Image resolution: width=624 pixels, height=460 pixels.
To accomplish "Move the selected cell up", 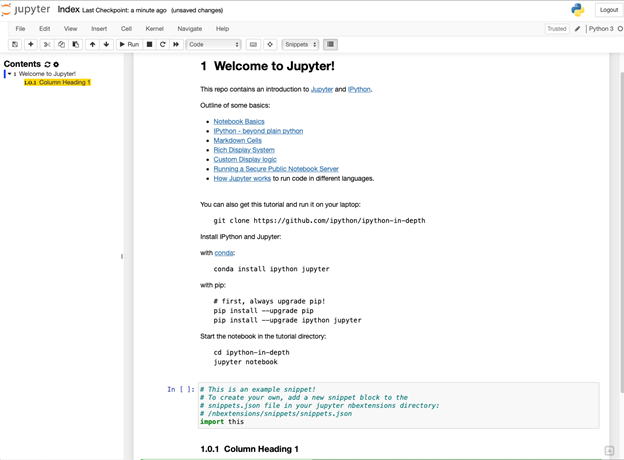I will 93,44.
